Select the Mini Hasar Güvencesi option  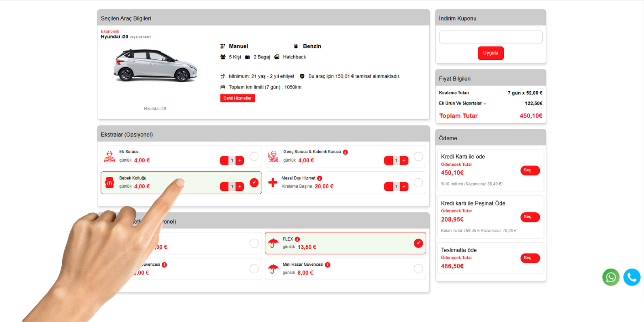tap(418, 269)
